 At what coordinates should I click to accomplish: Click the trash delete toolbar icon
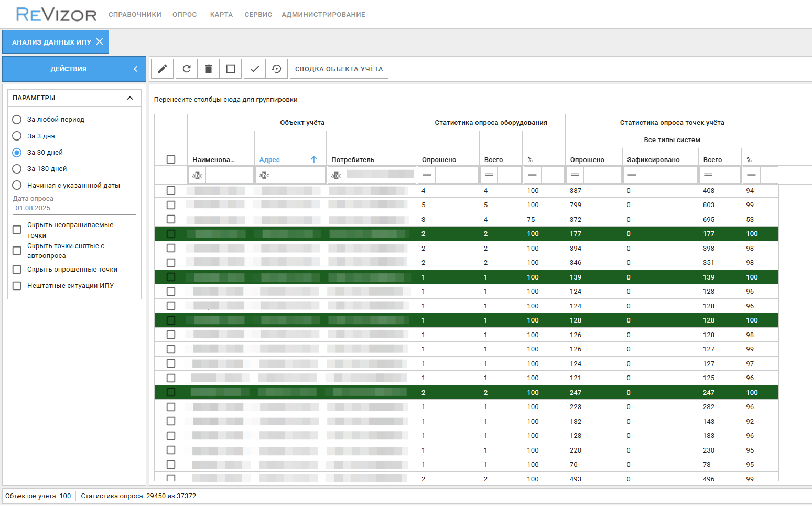click(x=209, y=69)
